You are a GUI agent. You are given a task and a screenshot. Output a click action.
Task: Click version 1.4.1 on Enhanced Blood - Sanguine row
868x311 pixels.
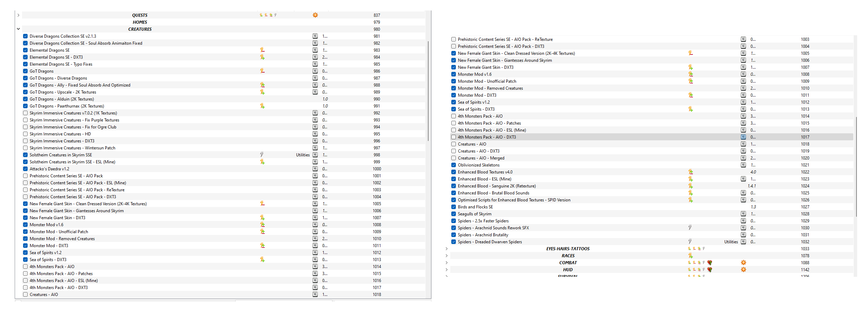[752, 186]
